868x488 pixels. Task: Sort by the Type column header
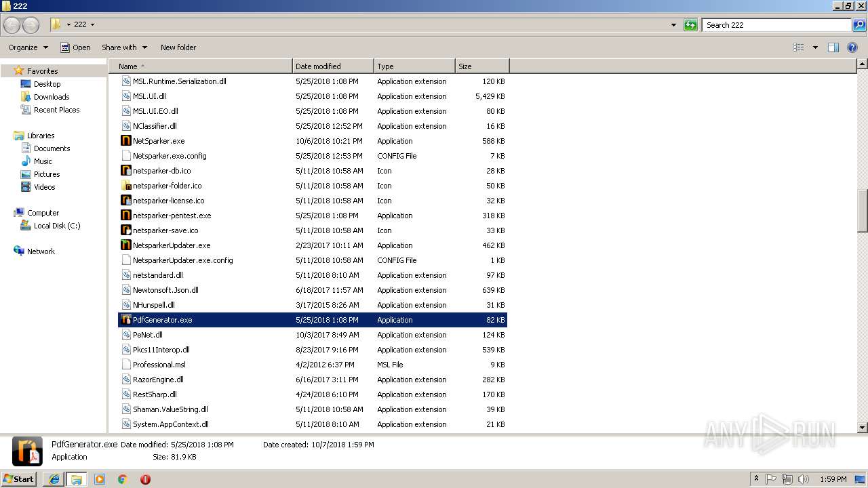[x=414, y=66]
